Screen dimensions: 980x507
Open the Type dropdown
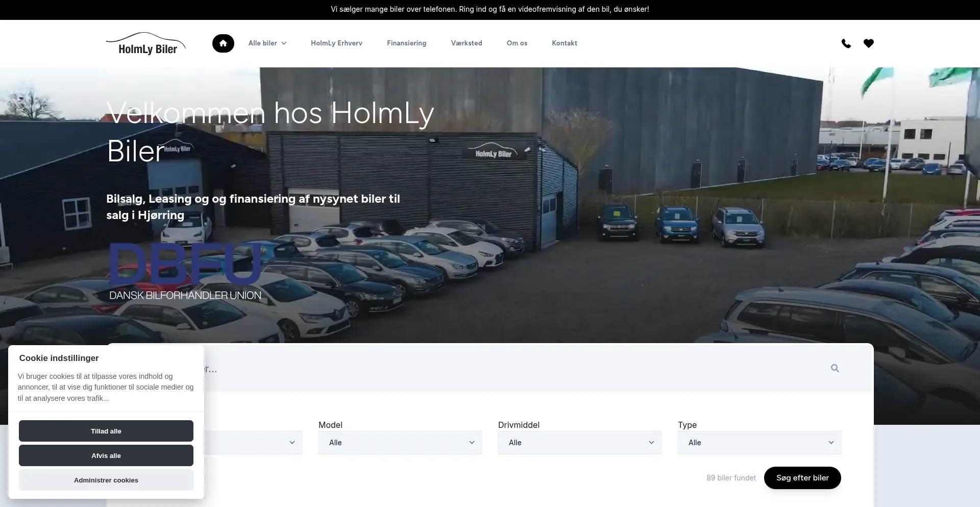[x=759, y=443]
